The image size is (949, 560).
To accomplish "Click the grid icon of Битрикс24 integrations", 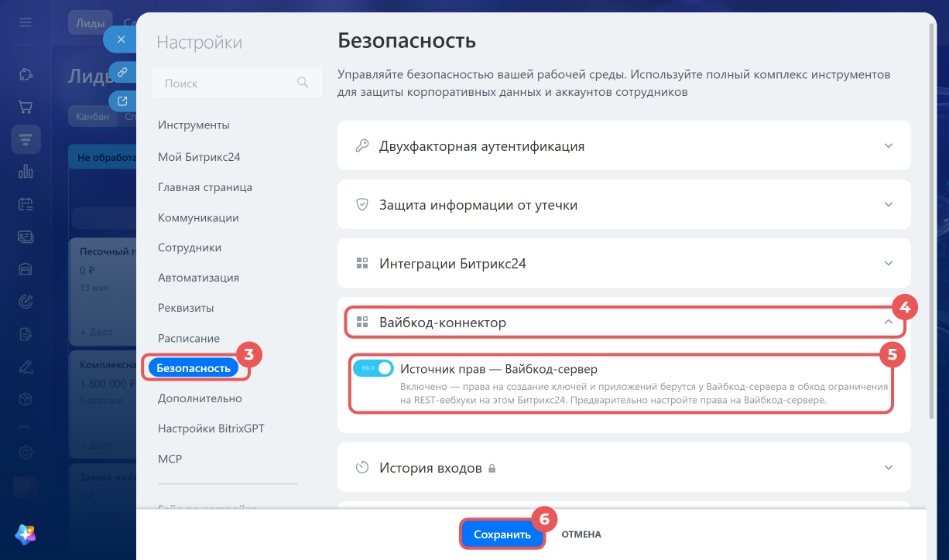I will [361, 263].
